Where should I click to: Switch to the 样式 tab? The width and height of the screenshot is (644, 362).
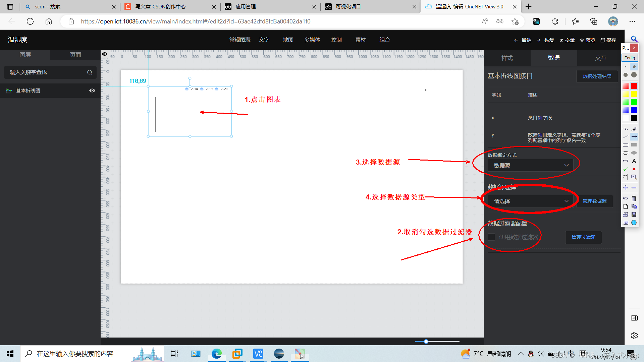[507, 58]
